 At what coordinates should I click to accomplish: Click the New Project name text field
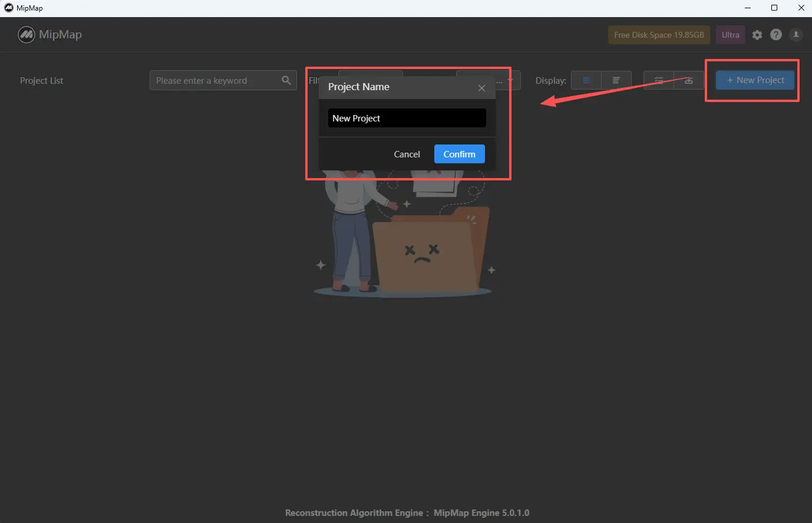(x=407, y=118)
